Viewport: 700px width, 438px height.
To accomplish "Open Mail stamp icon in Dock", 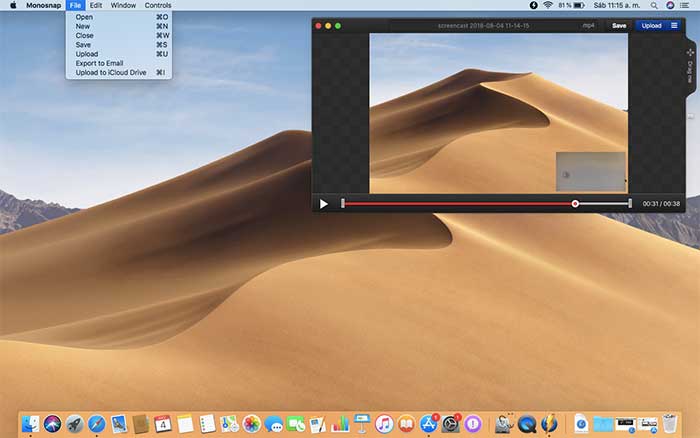I will (x=119, y=424).
